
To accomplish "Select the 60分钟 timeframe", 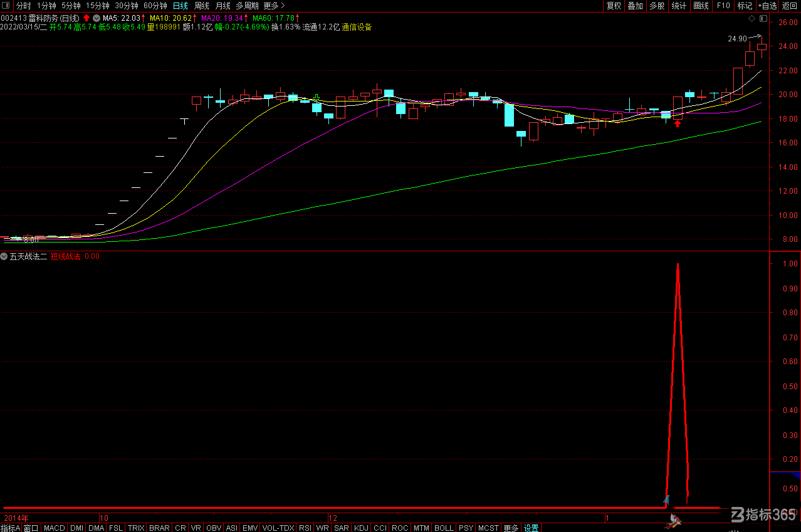I will (155, 6).
